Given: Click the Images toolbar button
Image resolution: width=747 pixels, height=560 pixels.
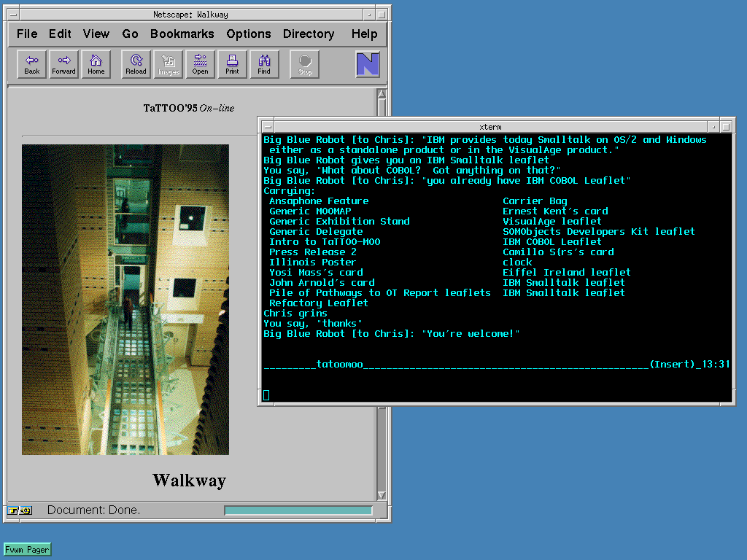Looking at the screenshot, I should coord(169,64).
